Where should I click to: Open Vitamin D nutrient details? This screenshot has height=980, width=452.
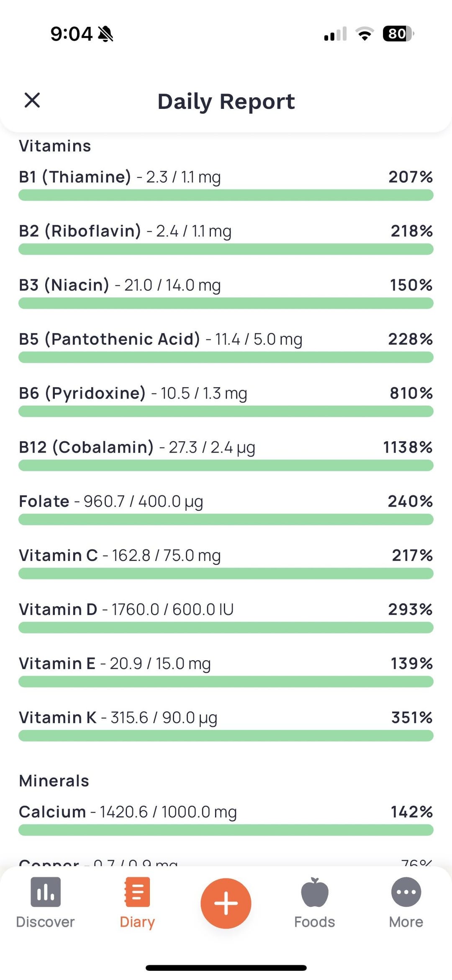coord(126,610)
